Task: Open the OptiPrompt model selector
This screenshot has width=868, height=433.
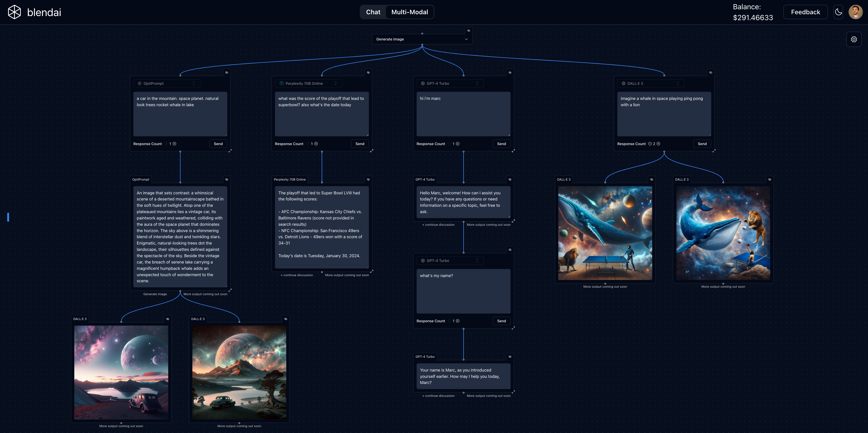Action: pos(167,83)
